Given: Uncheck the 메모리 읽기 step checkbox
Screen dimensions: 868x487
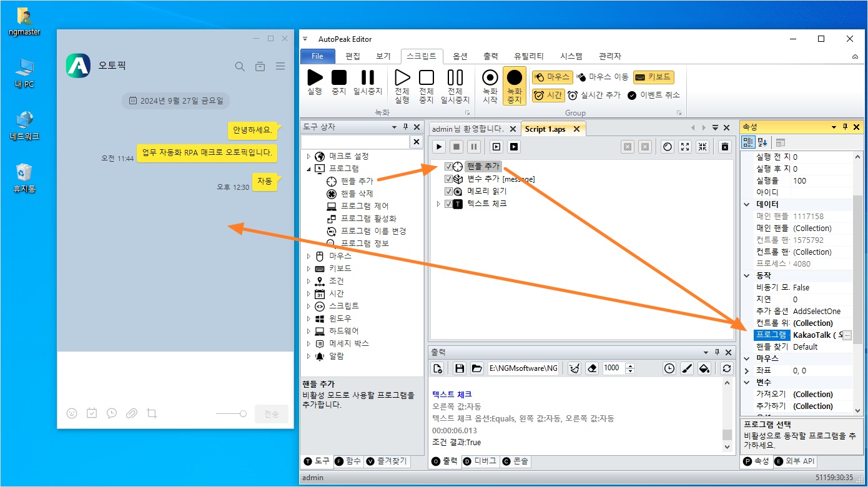Looking at the screenshot, I should click(448, 192).
